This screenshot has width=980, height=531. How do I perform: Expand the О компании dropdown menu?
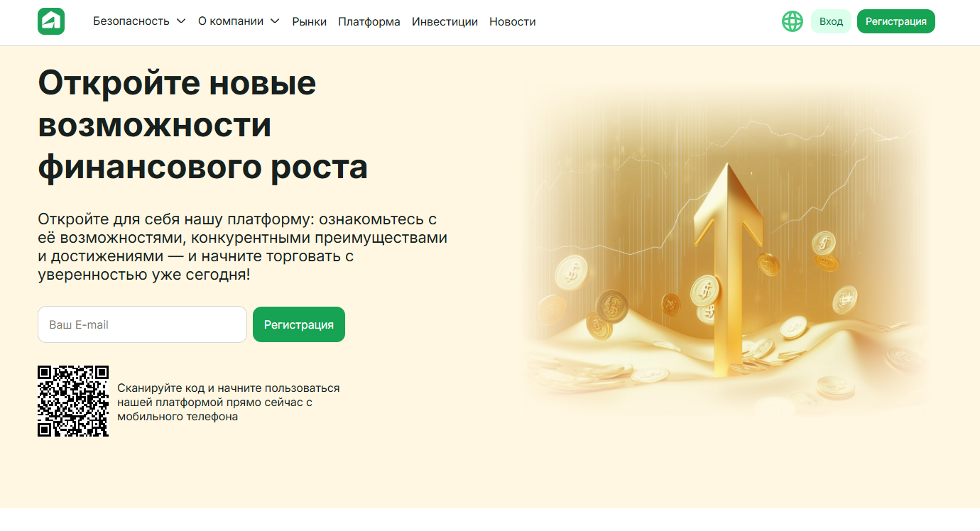pyautogui.click(x=231, y=21)
